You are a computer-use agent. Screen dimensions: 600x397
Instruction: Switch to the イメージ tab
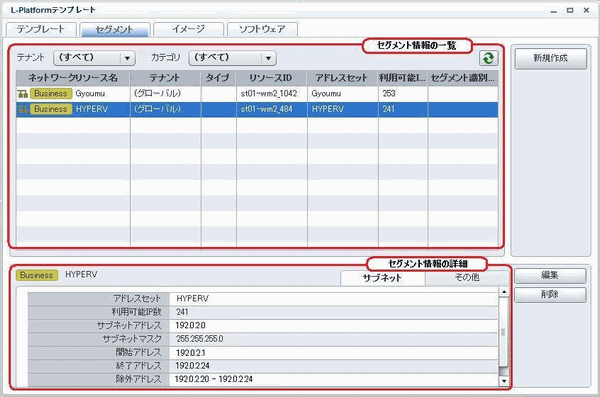[188, 29]
